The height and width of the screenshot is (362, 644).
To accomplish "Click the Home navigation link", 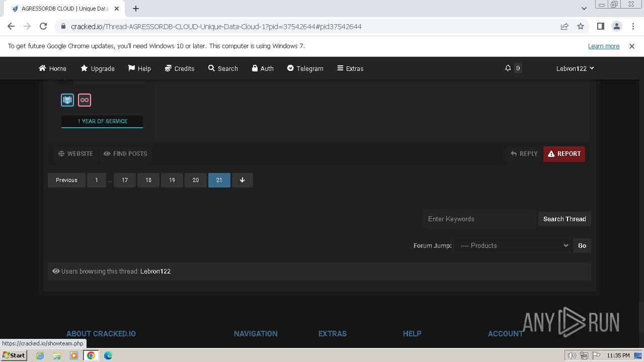I will pos(52,68).
